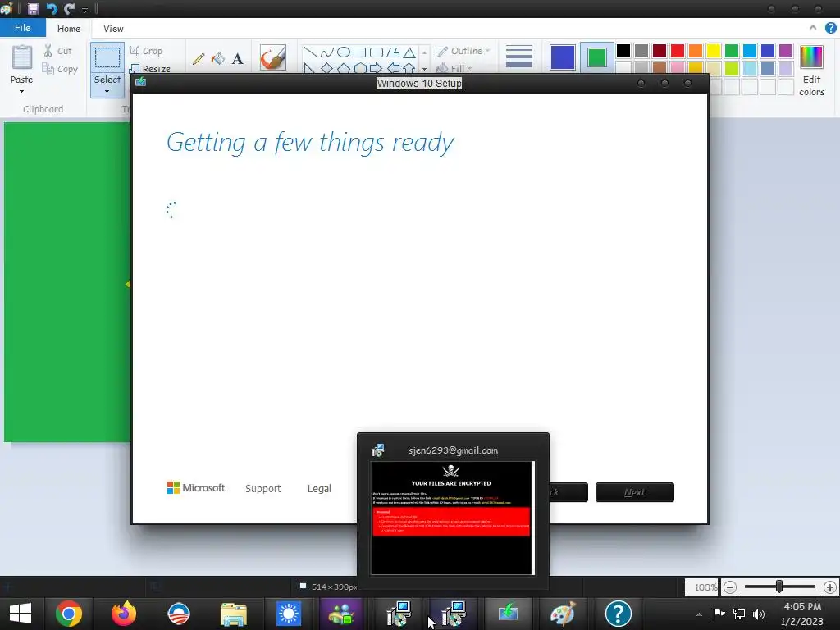Open the Paint File menu
Screen dimensions: 840x630
coord(22,28)
